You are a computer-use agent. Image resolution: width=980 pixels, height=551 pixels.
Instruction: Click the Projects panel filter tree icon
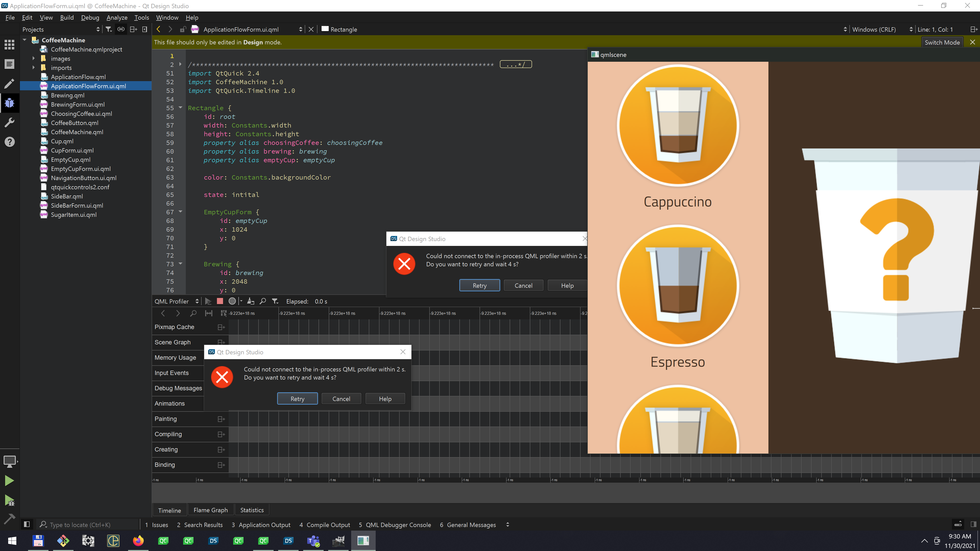point(109,29)
